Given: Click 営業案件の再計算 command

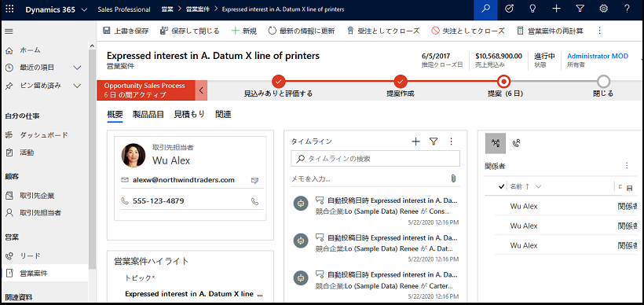Looking at the screenshot, I should [x=550, y=31].
